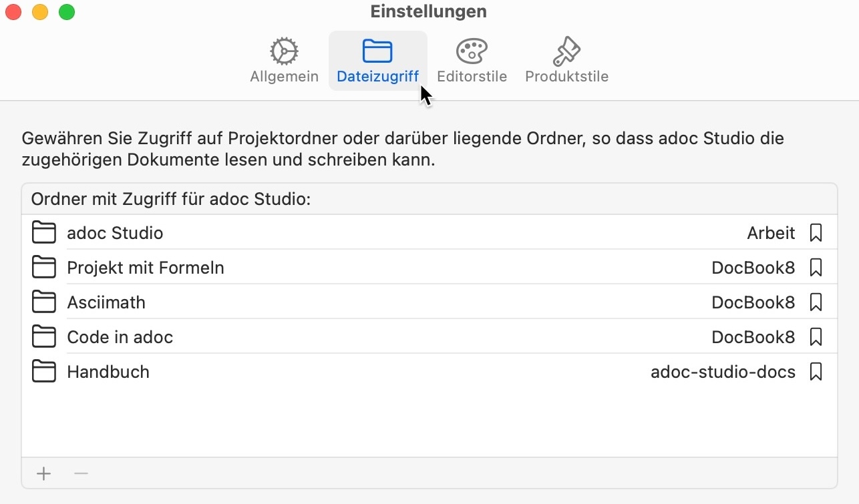859x504 pixels.
Task: Click DocBook8 label in the Asciimath row
Action: coord(753,302)
